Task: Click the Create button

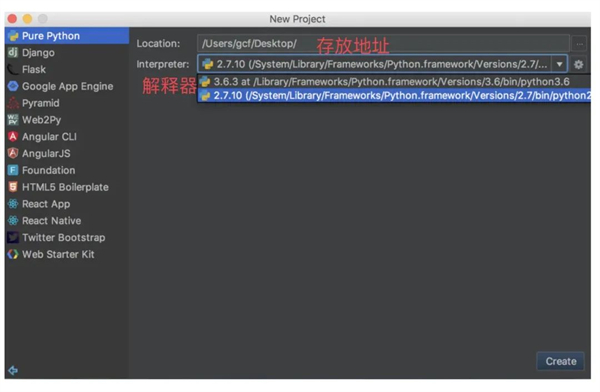Action: (561, 361)
